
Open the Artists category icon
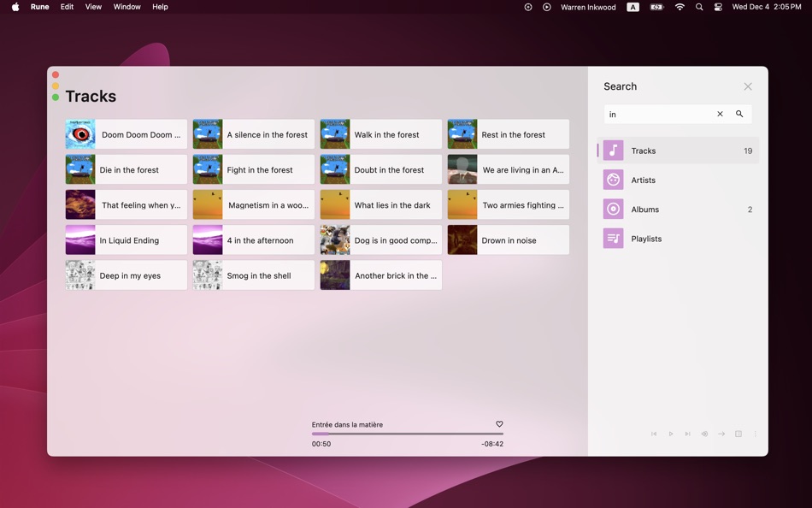click(612, 180)
